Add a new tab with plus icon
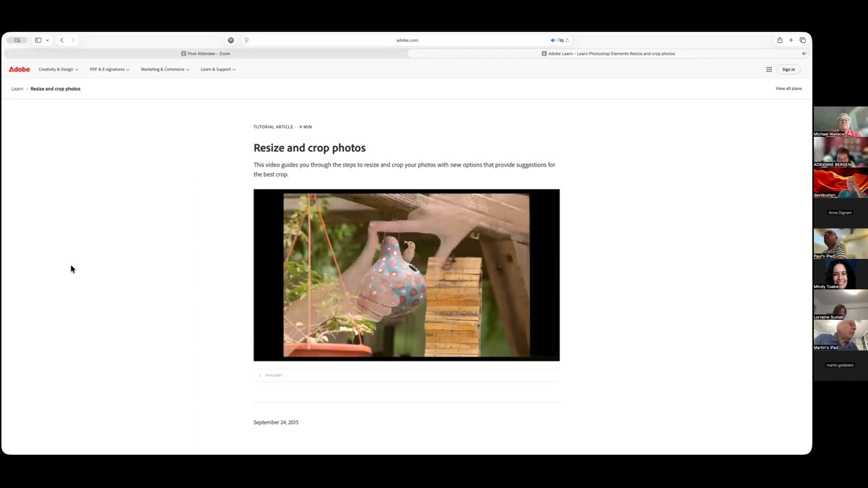This screenshot has width=868, height=488. click(x=791, y=40)
